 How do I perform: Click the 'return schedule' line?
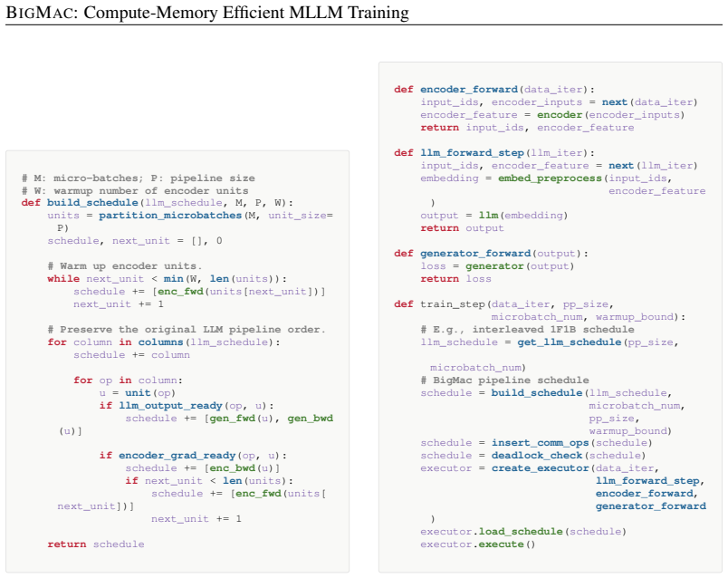pyautogui.click(x=96, y=544)
